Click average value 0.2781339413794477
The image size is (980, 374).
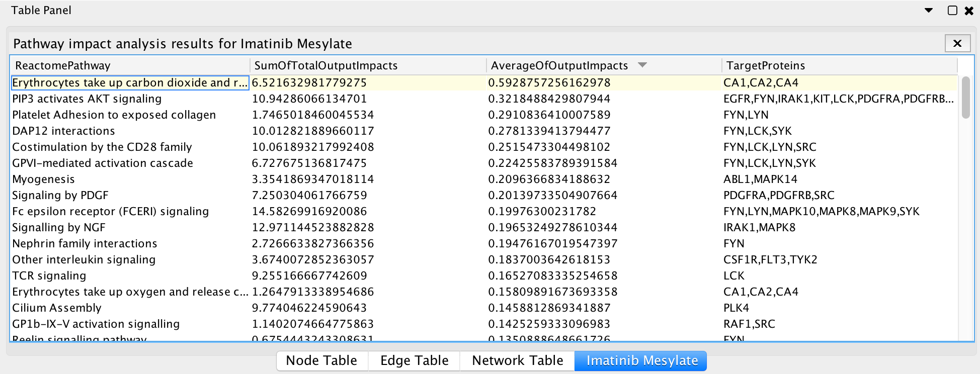point(549,131)
